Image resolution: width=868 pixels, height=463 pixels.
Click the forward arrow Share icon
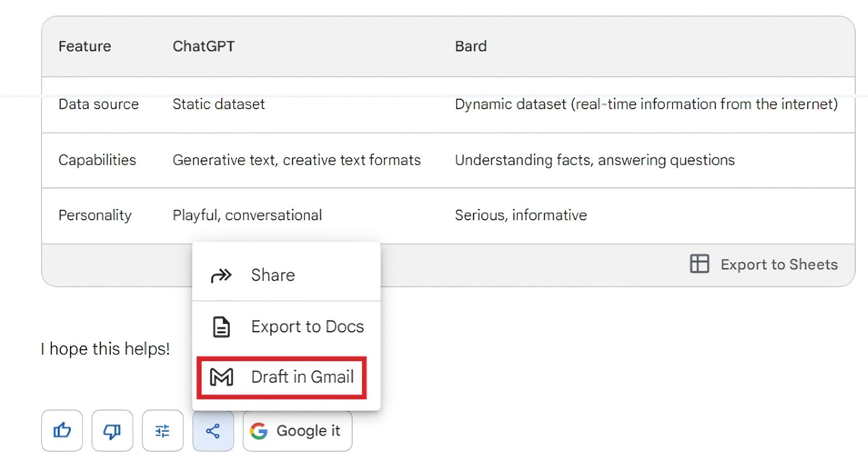coord(222,275)
